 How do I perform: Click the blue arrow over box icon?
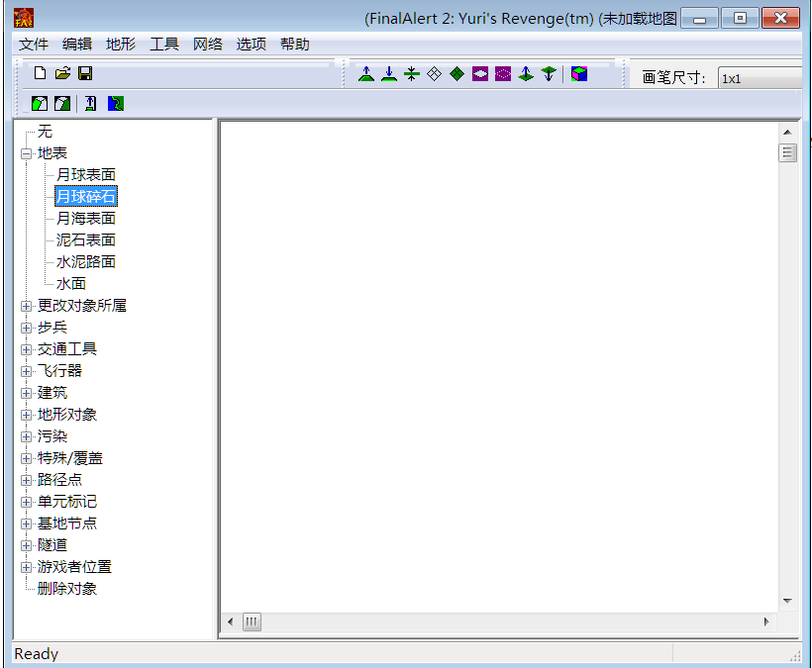click(x=91, y=104)
